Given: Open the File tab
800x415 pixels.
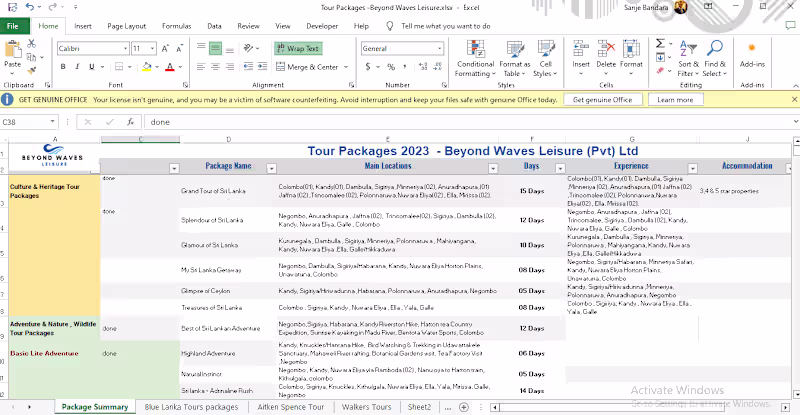Looking at the screenshot, I should coord(13,26).
